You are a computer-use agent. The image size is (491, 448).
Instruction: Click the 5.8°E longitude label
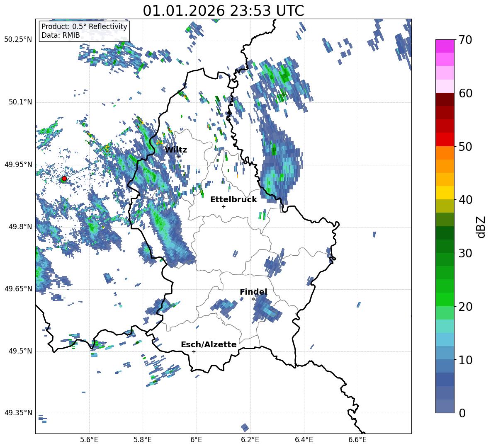point(143,440)
